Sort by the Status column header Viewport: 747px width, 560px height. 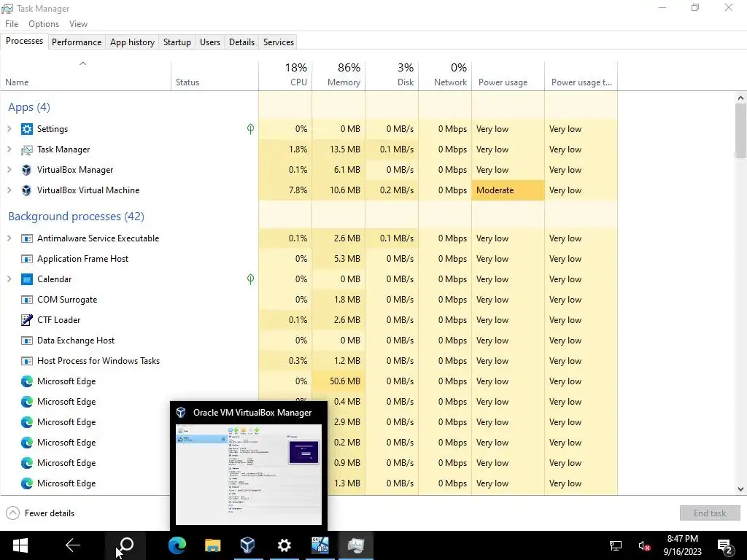[x=215, y=76]
